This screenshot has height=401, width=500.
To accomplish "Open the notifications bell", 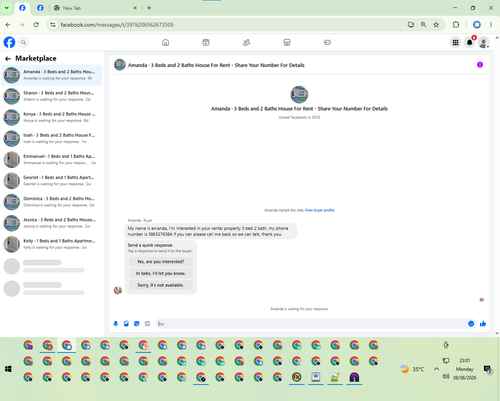I will click(469, 42).
